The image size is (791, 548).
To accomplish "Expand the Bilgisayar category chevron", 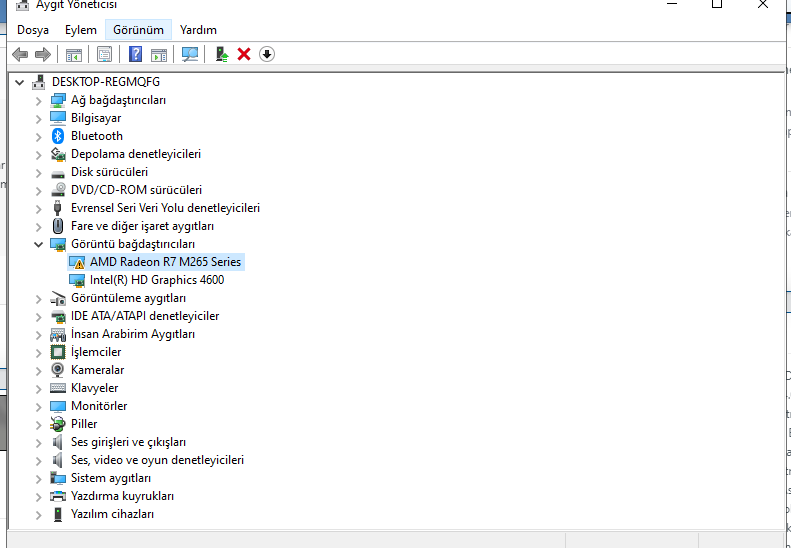I will [x=38, y=119].
